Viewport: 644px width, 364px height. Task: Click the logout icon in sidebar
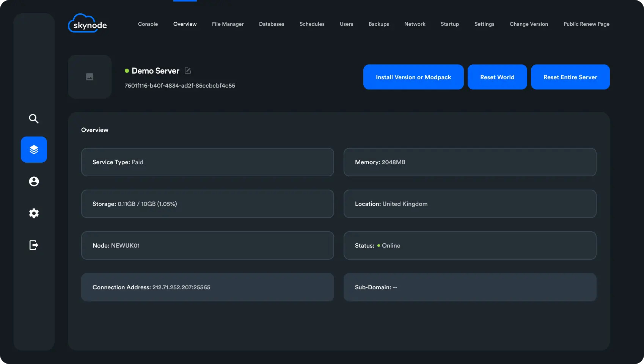(34, 245)
